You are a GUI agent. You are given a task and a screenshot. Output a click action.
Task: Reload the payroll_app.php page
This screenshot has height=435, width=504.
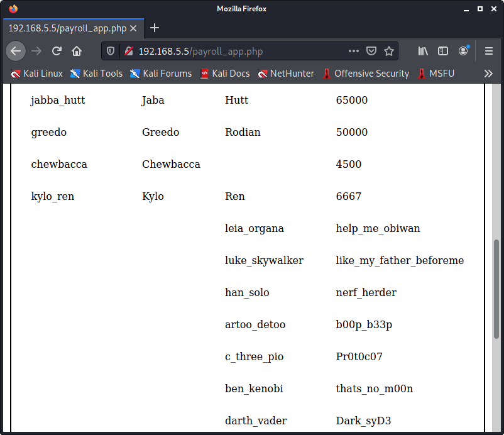coord(57,51)
